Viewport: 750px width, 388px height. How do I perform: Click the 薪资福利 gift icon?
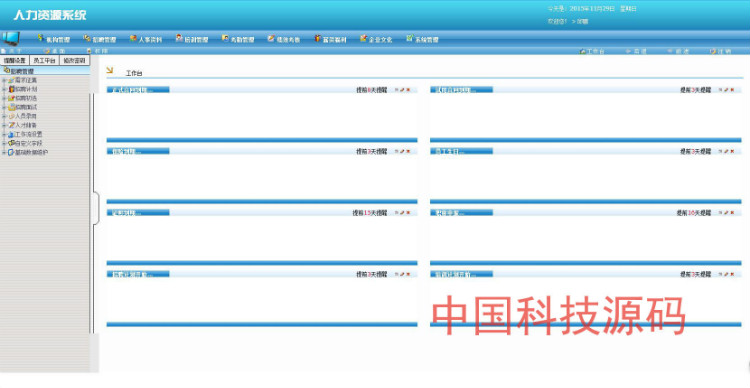pyautogui.click(x=317, y=38)
